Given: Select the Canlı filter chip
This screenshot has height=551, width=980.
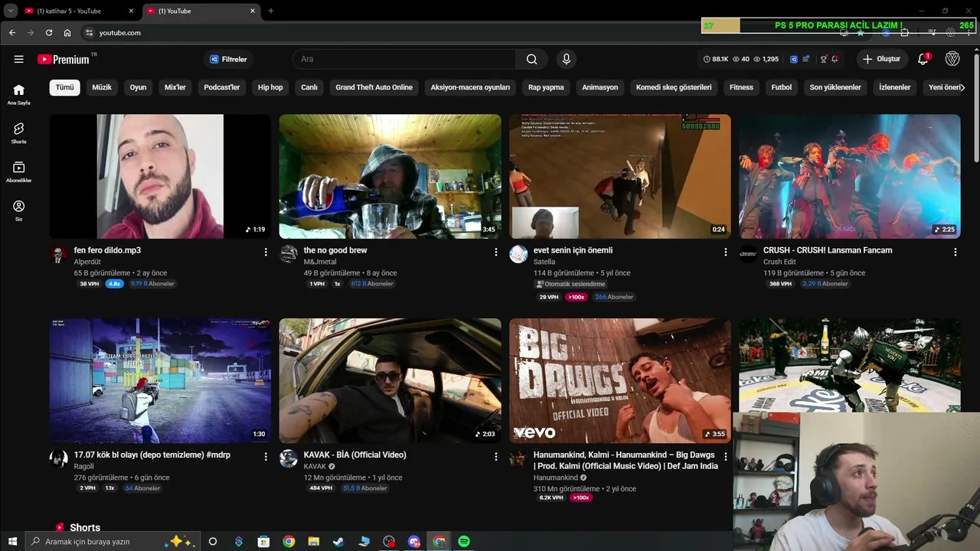Looking at the screenshot, I should point(309,87).
